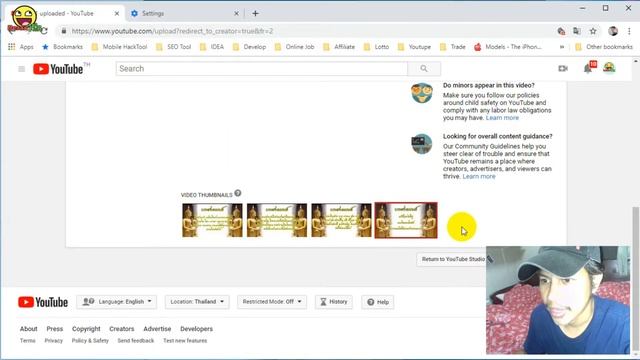Open the Copyright footer link
The image size is (640, 360).
[86, 329]
